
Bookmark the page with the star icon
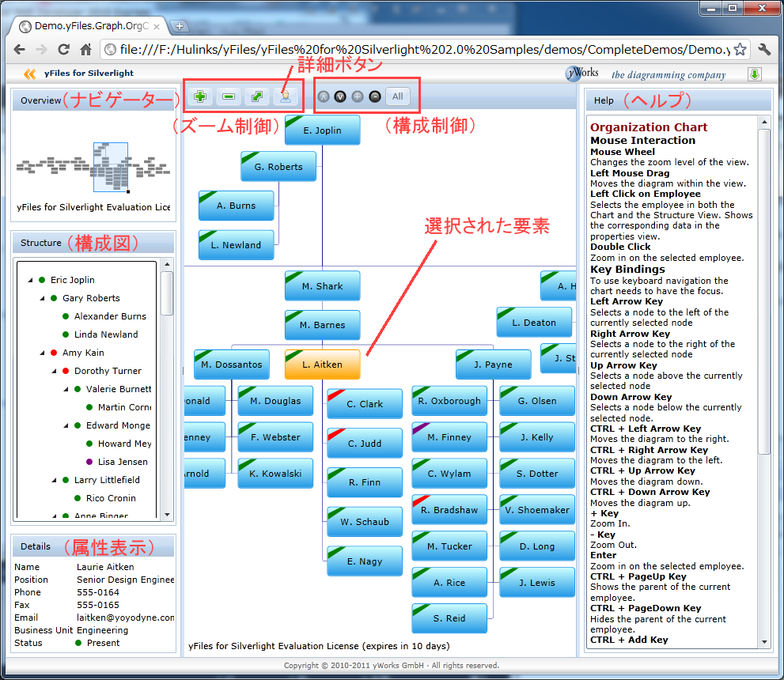(x=740, y=50)
